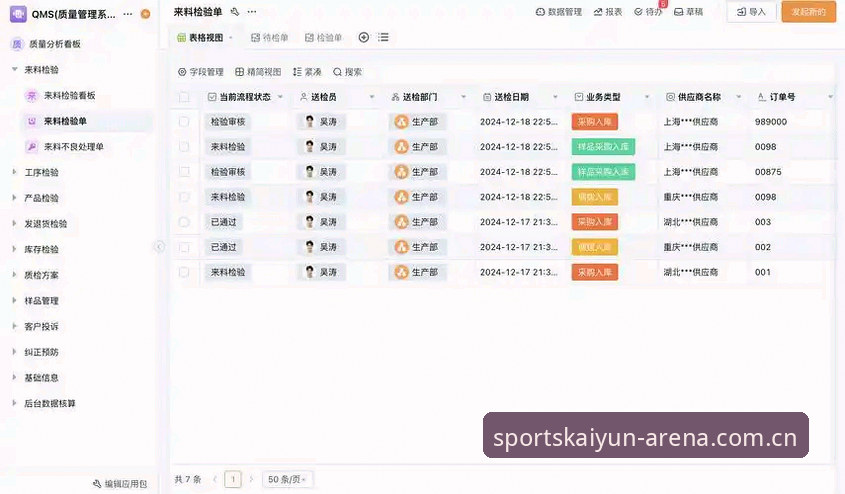Expand the 库存检验 tree group
Viewport: 845px width, 494px height.
pyautogui.click(x=15, y=249)
